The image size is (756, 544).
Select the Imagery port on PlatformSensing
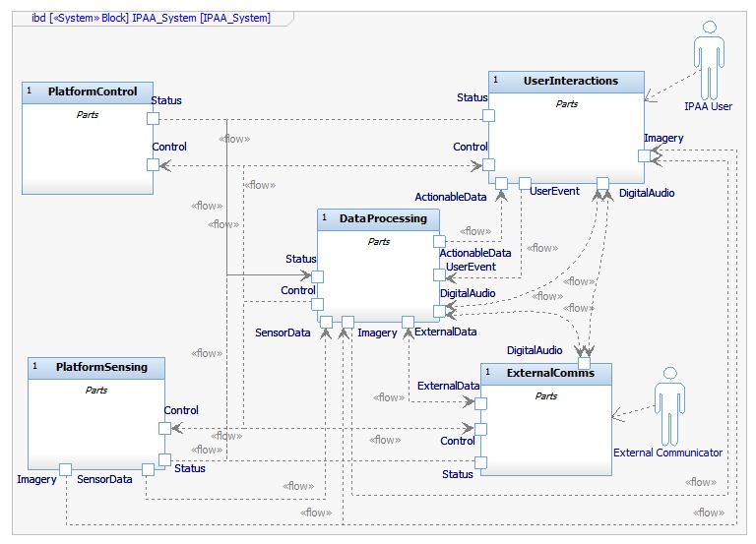pyautogui.click(x=65, y=468)
